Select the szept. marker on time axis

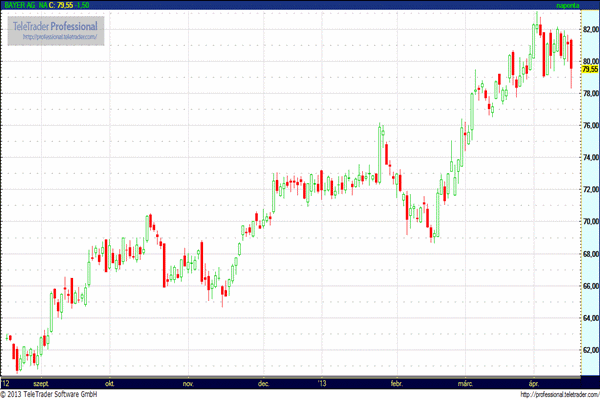(x=42, y=382)
